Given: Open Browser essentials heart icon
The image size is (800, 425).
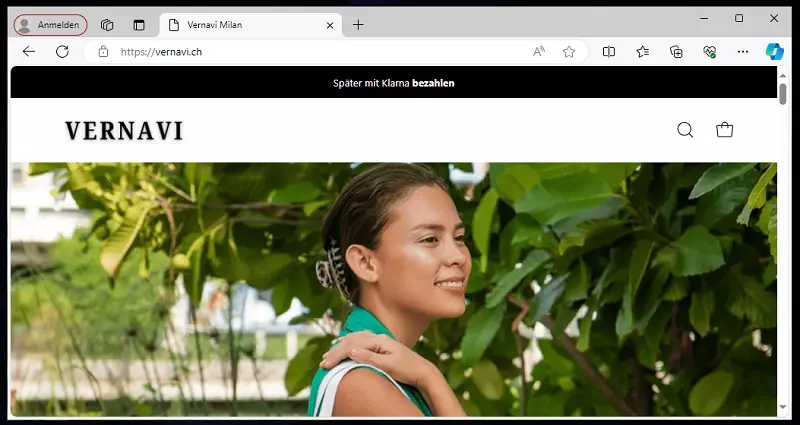Looking at the screenshot, I should [x=709, y=52].
